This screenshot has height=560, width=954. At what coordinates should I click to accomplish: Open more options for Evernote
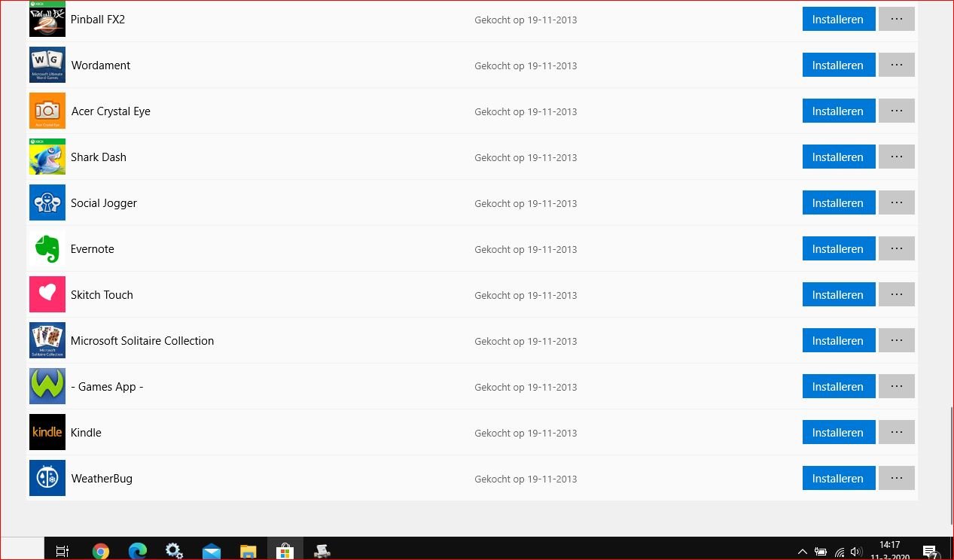pyautogui.click(x=897, y=248)
